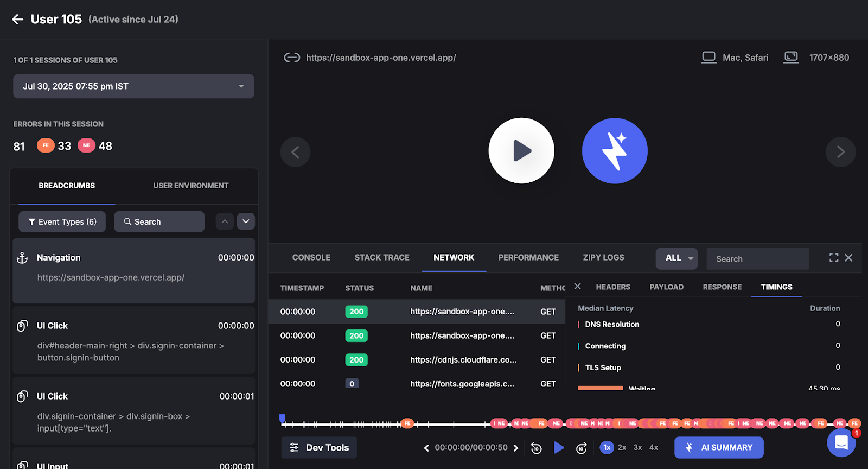Open the Network tab

pyautogui.click(x=454, y=257)
